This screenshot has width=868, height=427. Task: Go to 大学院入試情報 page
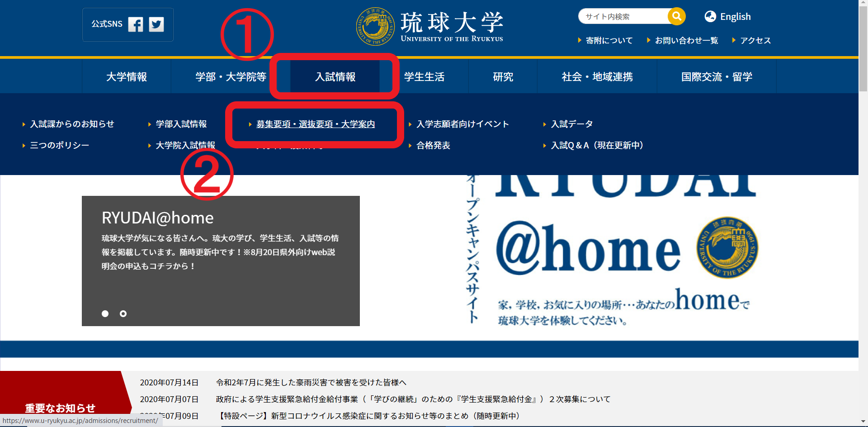coord(185,145)
